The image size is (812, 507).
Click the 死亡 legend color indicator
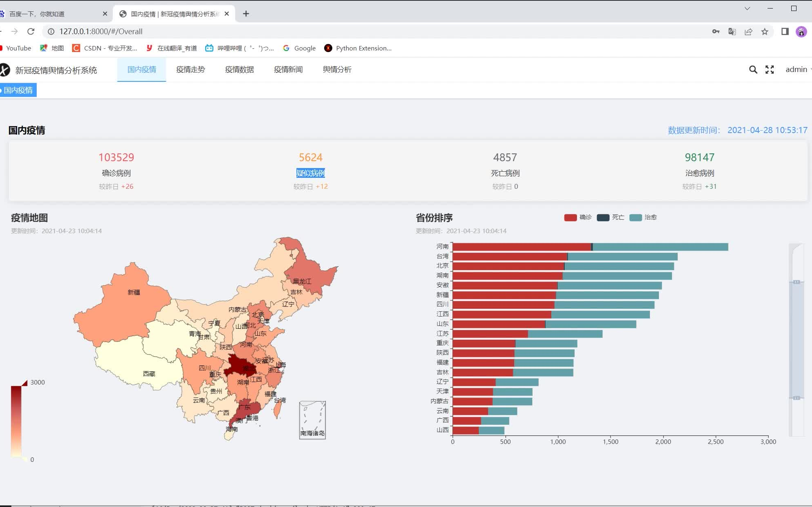pos(604,217)
